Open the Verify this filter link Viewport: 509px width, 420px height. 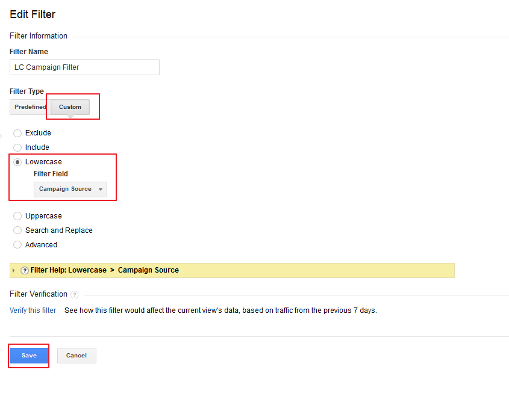coord(33,310)
